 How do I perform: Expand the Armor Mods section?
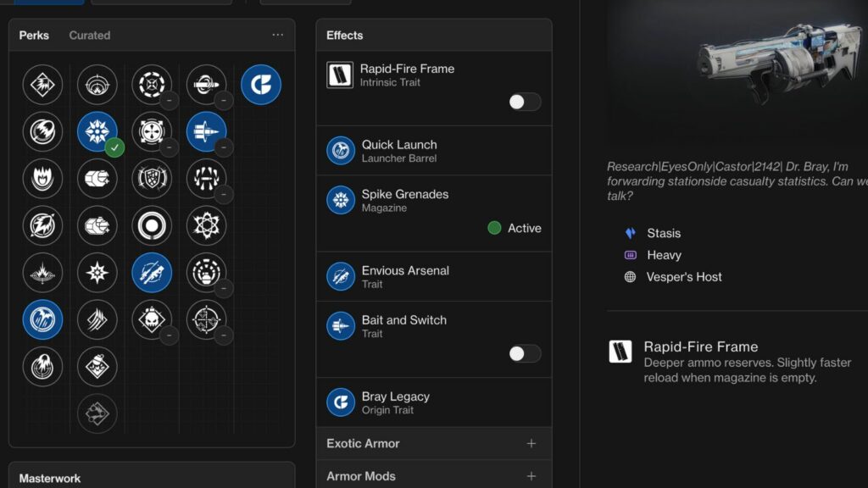434,476
